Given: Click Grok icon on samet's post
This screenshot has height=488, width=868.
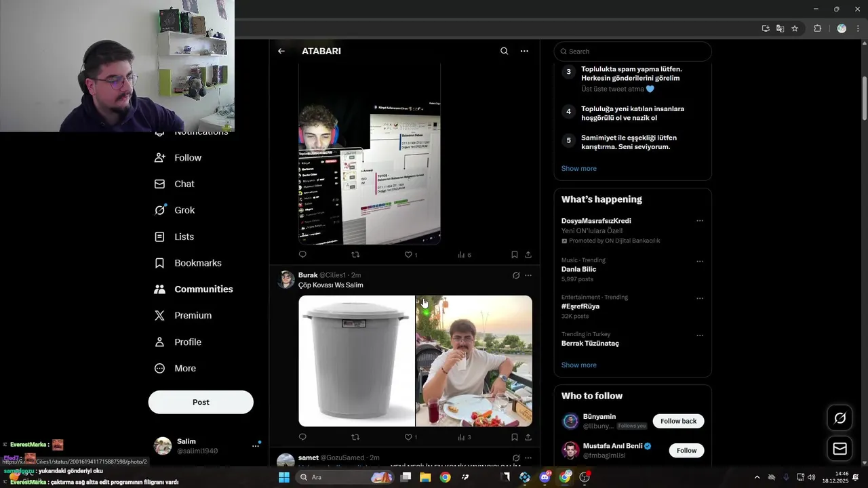Looking at the screenshot, I should (x=516, y=458).
